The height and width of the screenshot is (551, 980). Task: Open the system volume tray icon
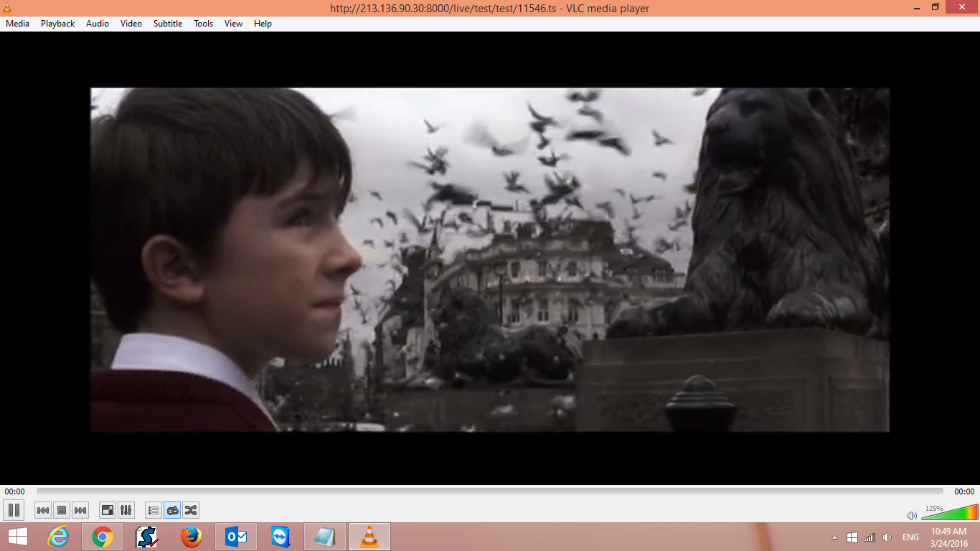[887, 537]
